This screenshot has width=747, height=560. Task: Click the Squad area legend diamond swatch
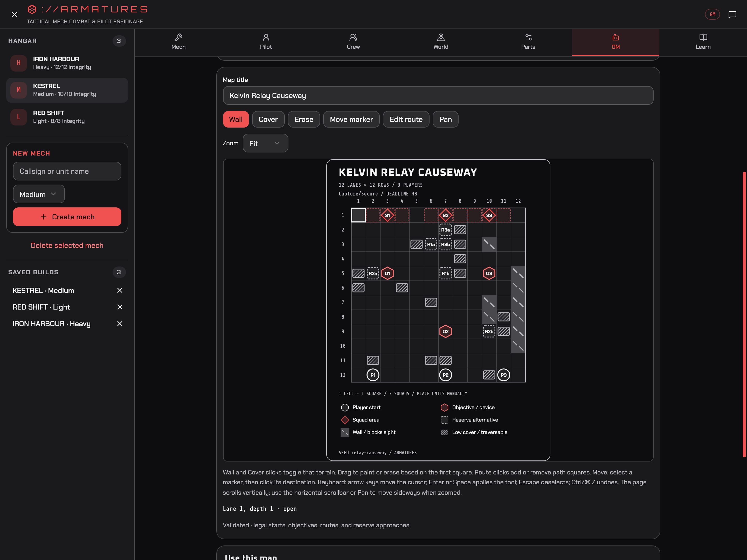tap(345, 420)
